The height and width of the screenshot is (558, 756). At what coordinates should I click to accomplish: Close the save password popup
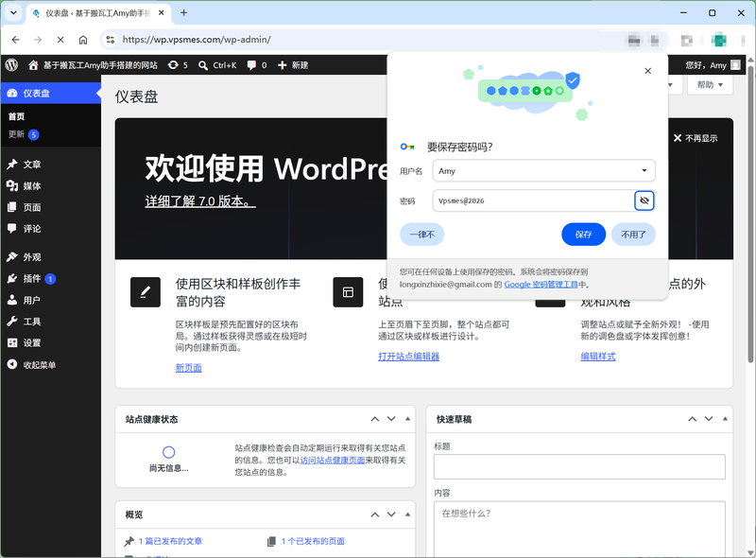click(x=647, y=71)
